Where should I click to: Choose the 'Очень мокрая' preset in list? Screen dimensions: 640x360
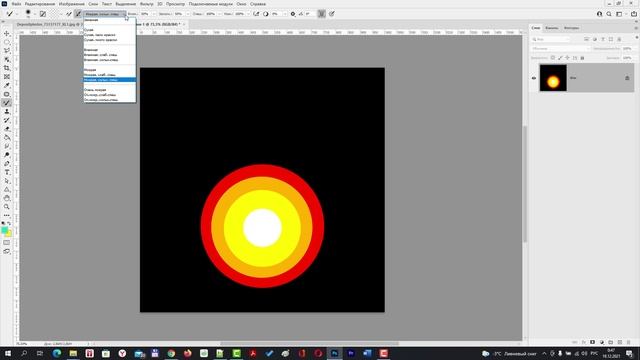(109, 90)
